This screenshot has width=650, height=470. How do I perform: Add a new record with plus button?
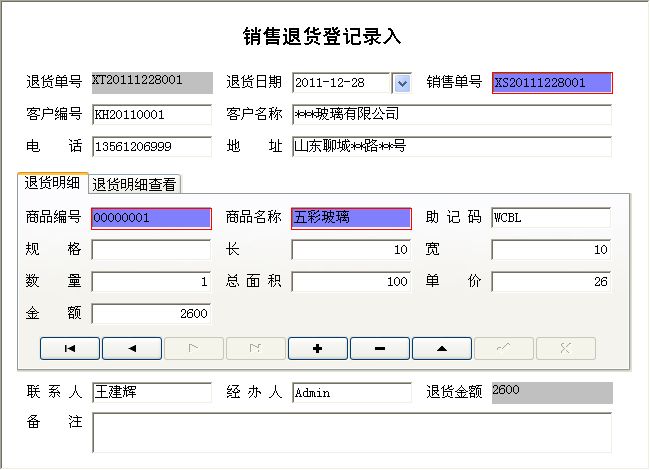pos(318,348)
